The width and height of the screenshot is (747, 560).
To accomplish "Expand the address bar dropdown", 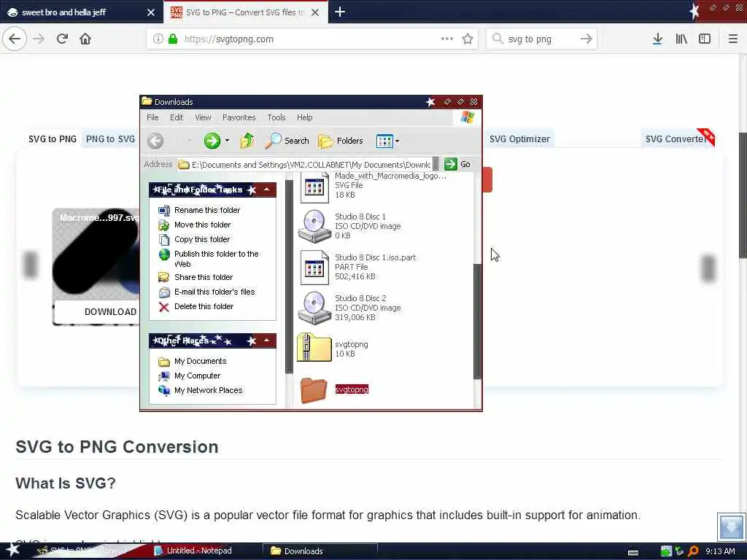I will click(436, 164).
